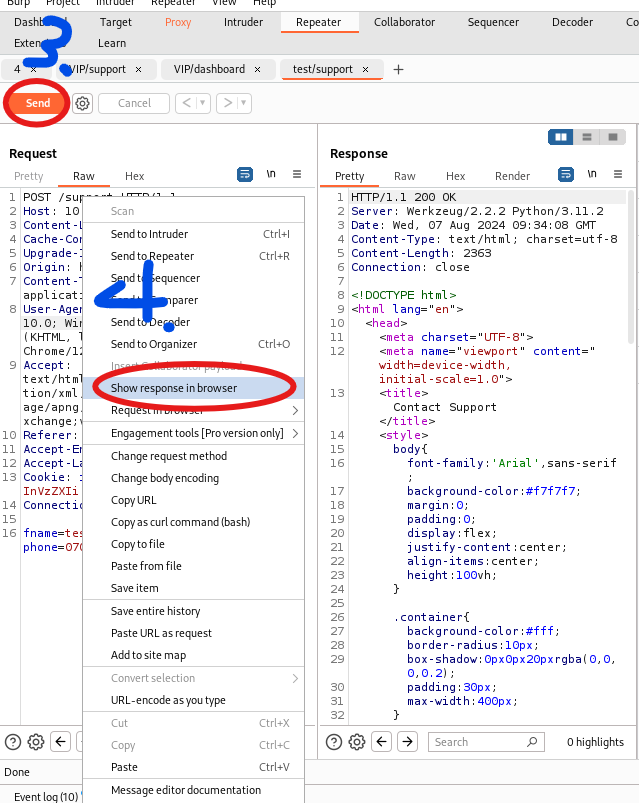
Task: Open history dropdown next to forward arrow
Action: click(x=244, y=103)
